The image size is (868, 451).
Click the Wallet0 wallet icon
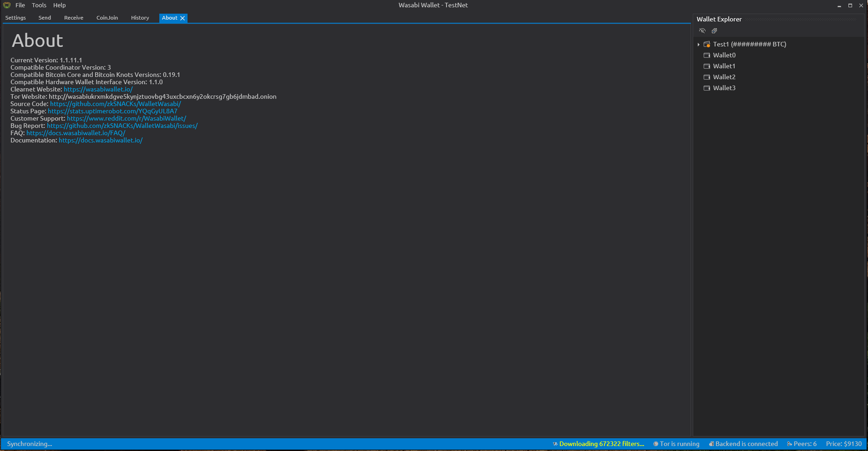tap(707, 55)
